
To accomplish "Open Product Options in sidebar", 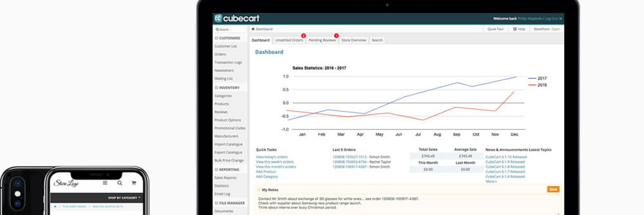I will [228, 120].
